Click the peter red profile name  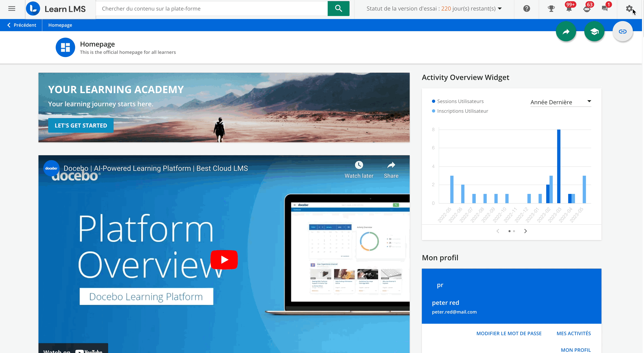445,303
